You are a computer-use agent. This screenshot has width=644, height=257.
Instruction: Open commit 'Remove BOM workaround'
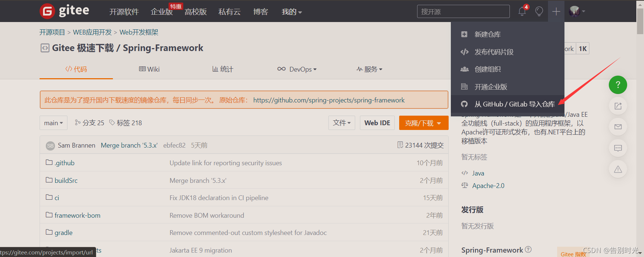pyautogui.click(x=207, y=215)
